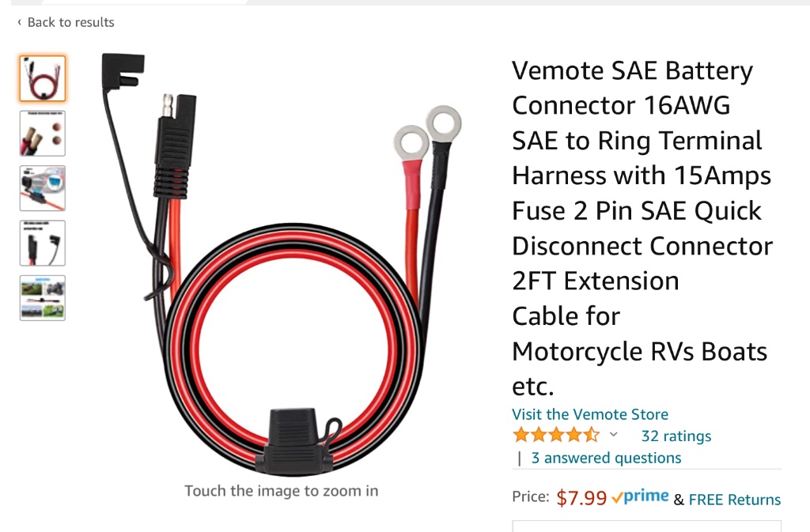
Task: Tap the main product image to zoom
Action: coord(281,261)
